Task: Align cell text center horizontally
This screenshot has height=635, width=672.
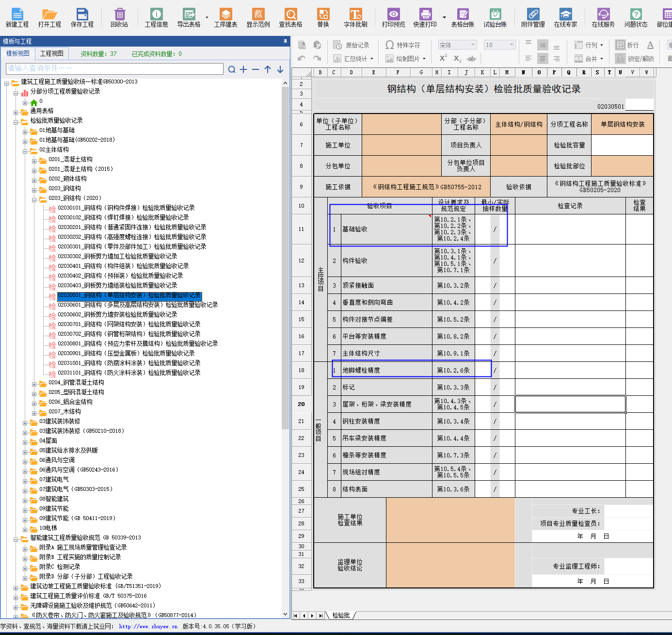Action: [x=543, y=58]
